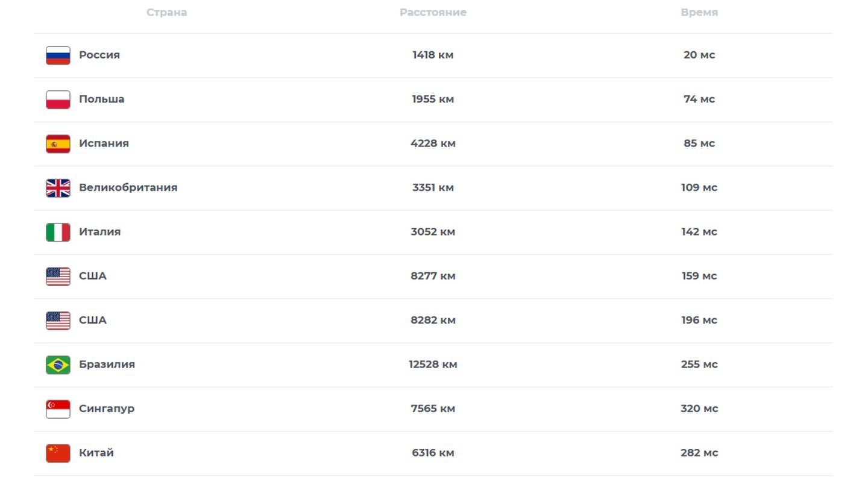Sort by the Время column header
The width and height of the screenshot is (868, 488).
point(699,12)
